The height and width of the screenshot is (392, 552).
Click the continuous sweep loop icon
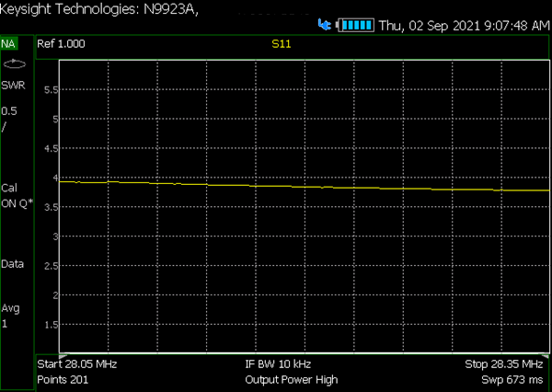click(x=15, y=64)
